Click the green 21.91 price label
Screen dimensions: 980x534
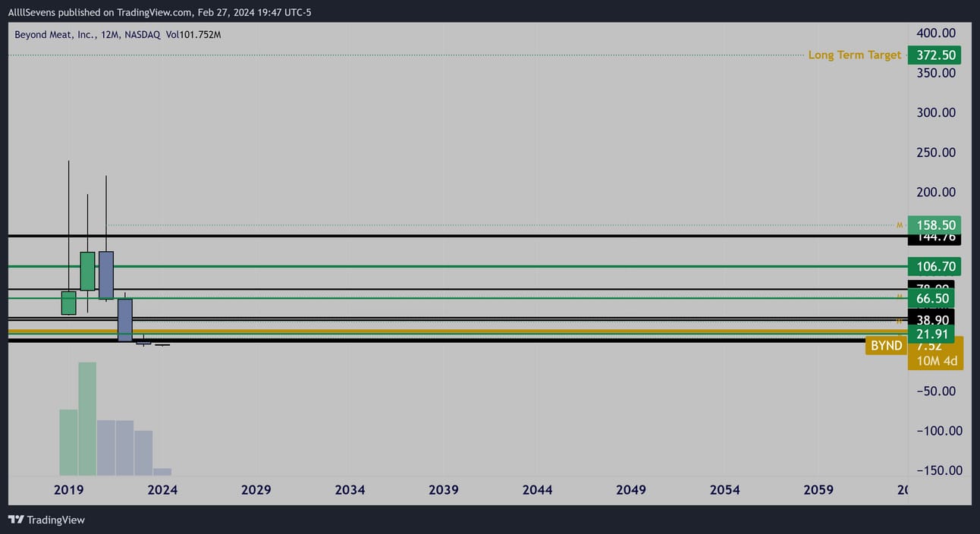[x=931, y=335]
